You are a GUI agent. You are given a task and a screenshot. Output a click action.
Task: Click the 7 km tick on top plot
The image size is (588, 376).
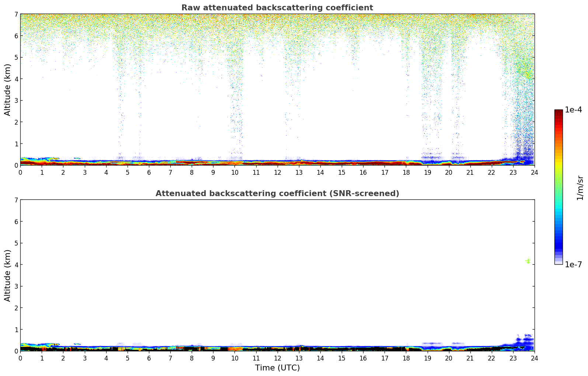tap(16, 14)
